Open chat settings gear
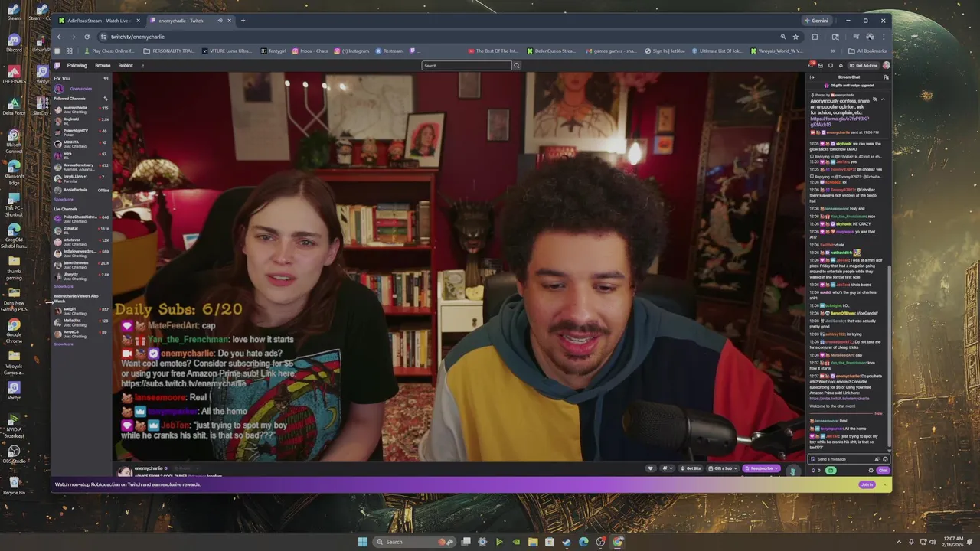 click(x=871, y=471)
